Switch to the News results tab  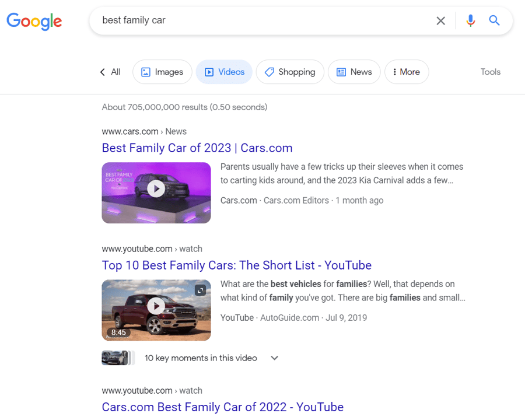click(354, 72)
